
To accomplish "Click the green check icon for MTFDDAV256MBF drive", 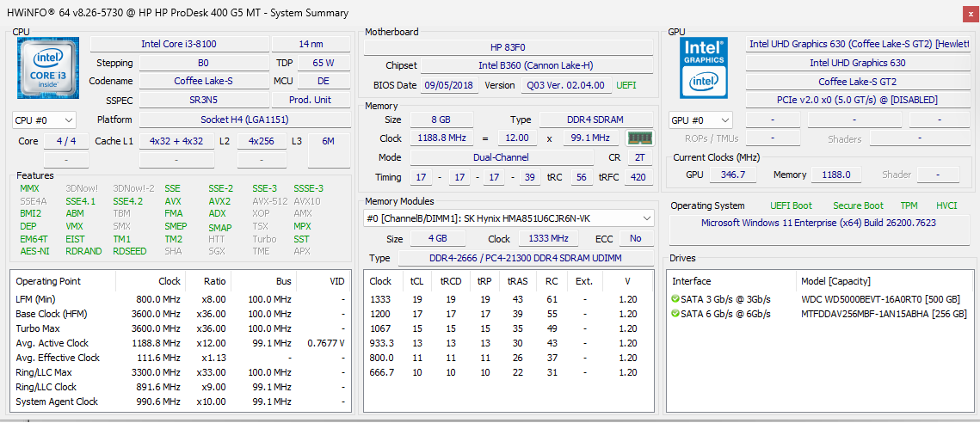I will click(x=676, y=314).
